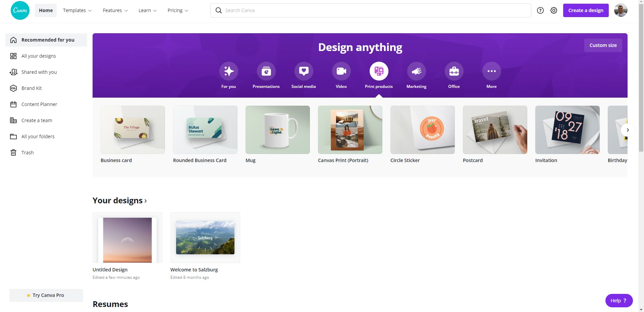Choose the Invitation thumbnail
Viewport: 644px width, 312px height.
[x=568, y=130]
